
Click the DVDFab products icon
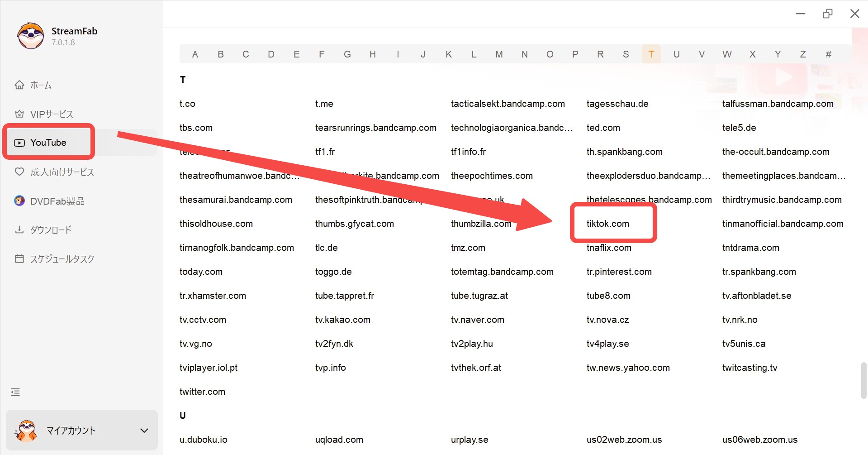click(x=19, y=201)
